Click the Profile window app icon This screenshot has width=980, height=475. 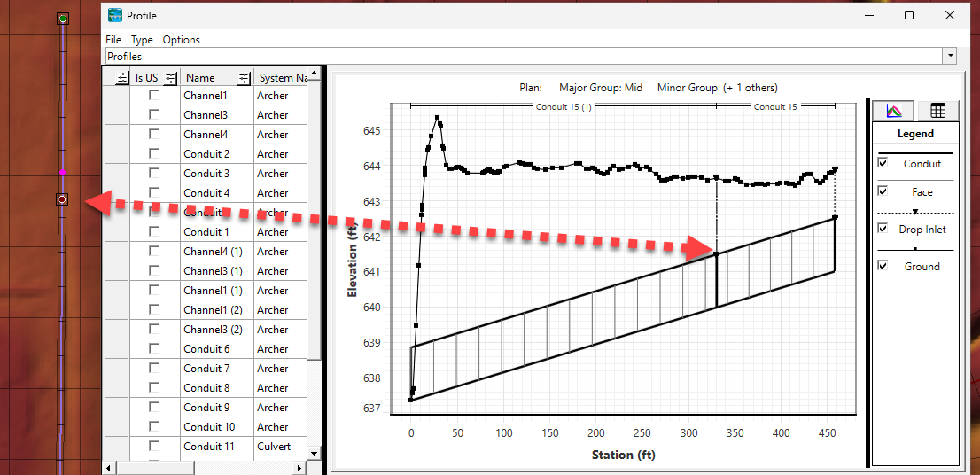[x=115, y=15]
